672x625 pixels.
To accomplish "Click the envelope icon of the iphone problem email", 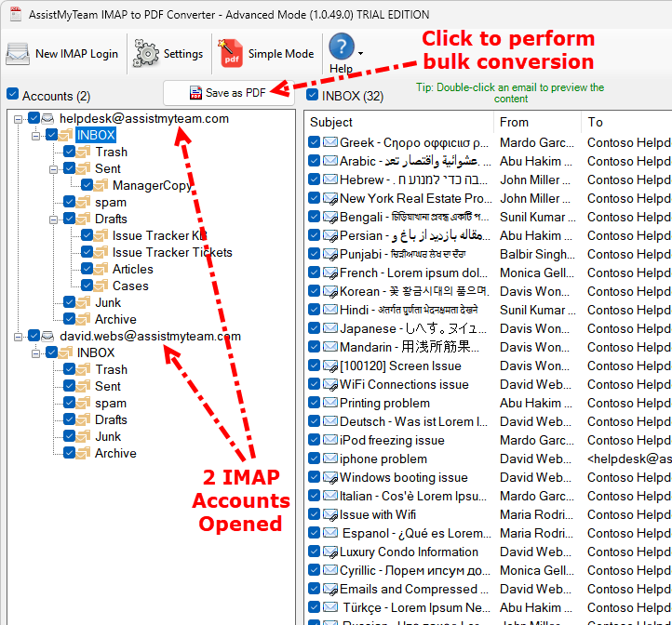I will pos(329,459).
